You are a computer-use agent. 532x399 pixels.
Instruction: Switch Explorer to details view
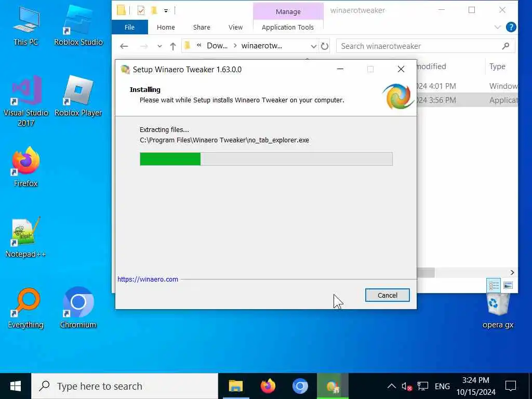click(494, 285)
